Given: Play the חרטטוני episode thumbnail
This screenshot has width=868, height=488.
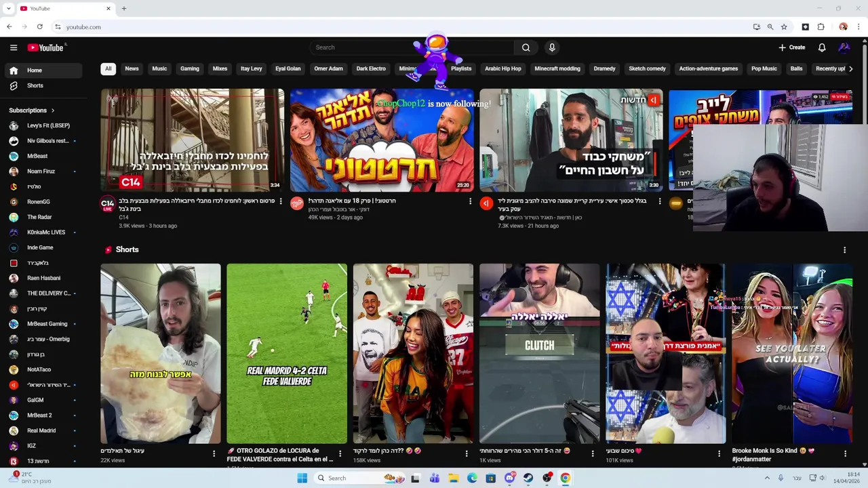Looking at the screenshot, I should [382, 140].
